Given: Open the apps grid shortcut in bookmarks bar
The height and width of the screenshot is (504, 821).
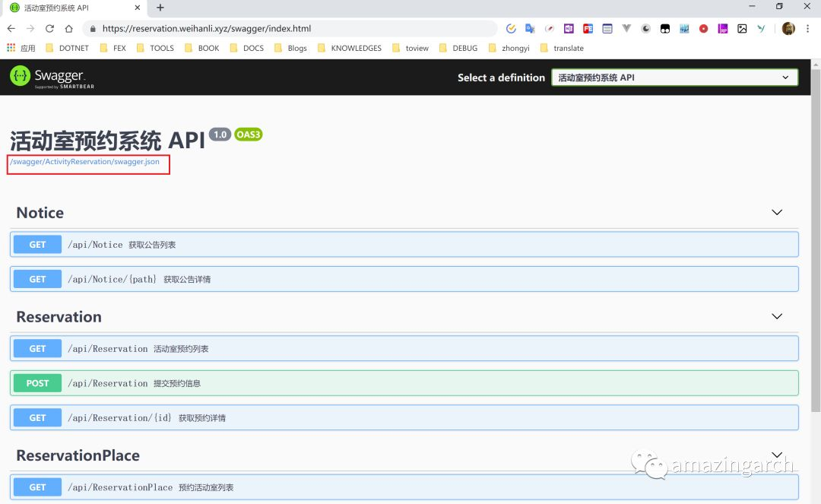Looking at the screenshot, I should tap(21, 48).
